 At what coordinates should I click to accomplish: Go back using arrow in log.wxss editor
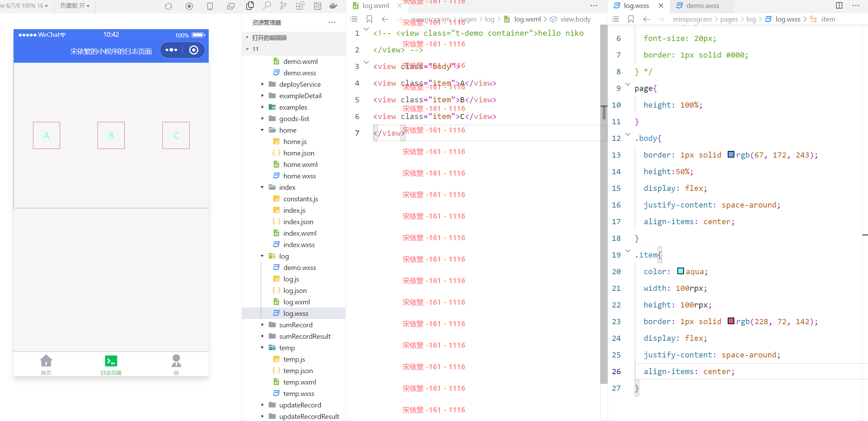pyautogui.click(x=646, y=19)
